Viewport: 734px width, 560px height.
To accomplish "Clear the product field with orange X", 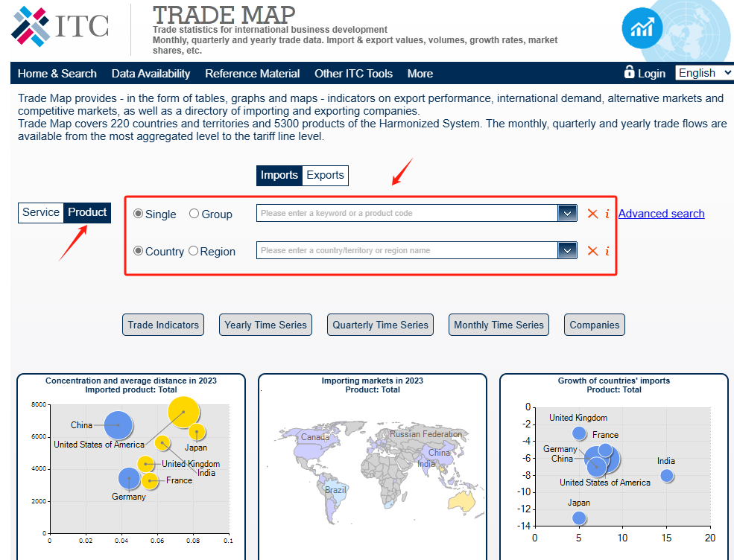I will tap(592, 214).
